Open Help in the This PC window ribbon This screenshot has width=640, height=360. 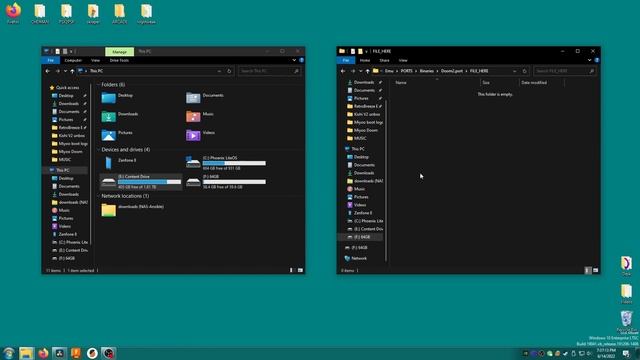(302, 60)
